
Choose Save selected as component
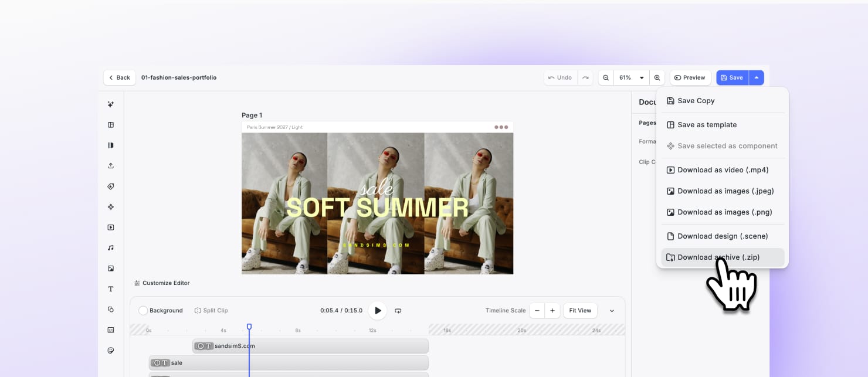tap(723, 146)
